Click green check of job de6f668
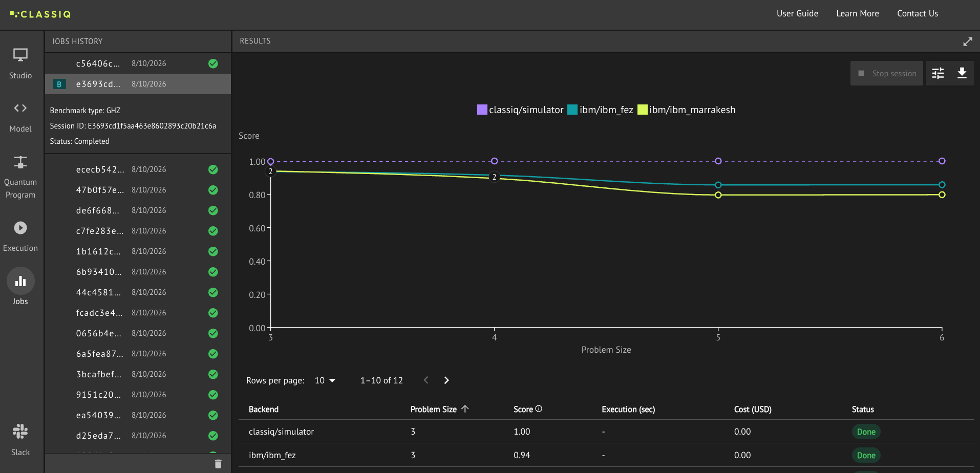 pyautogui.click(x=213, y=210)
